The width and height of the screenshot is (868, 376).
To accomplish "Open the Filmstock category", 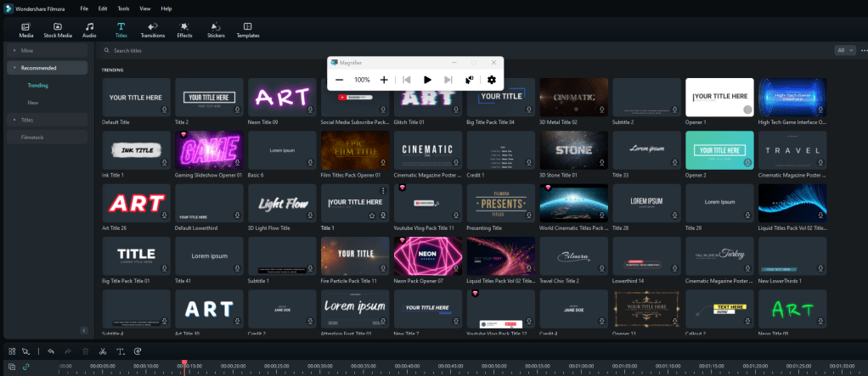I will (47, 137).
